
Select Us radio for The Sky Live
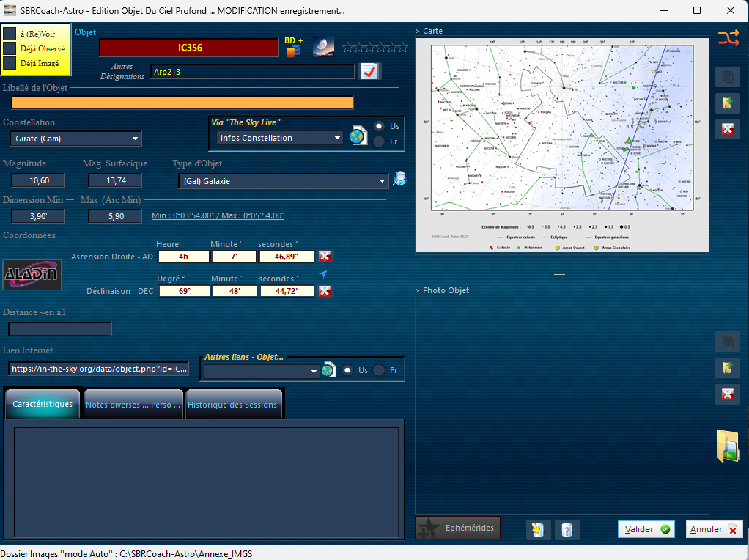pos(379,126)
